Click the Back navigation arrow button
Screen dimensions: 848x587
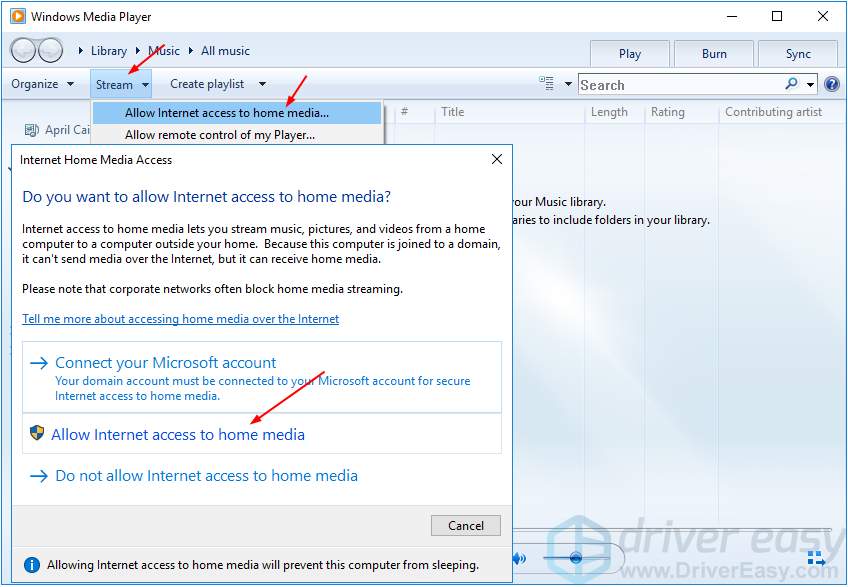click(x=23, y=50)
